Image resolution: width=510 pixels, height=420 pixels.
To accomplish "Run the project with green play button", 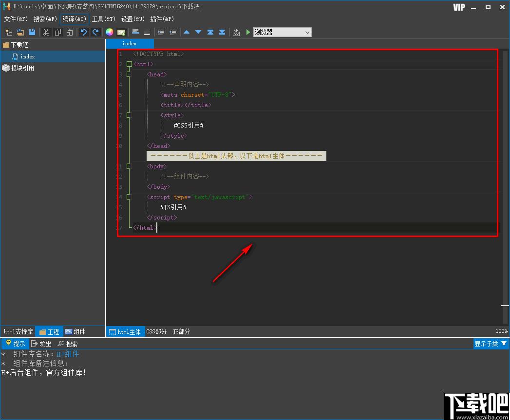I will tap(248, 32).
